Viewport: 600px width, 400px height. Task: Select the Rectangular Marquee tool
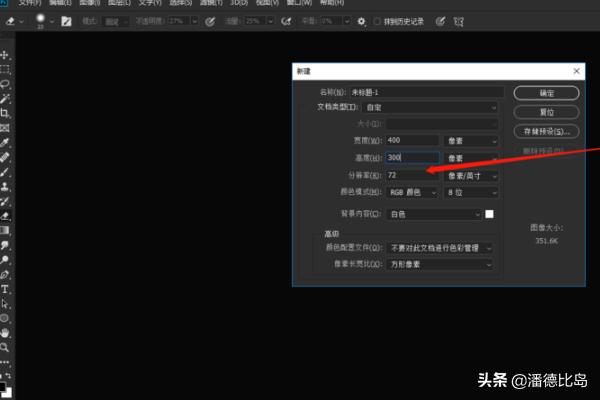[x=6, y=70]
